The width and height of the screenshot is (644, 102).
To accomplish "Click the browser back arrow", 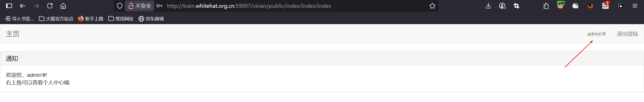I will click(23, 6).
